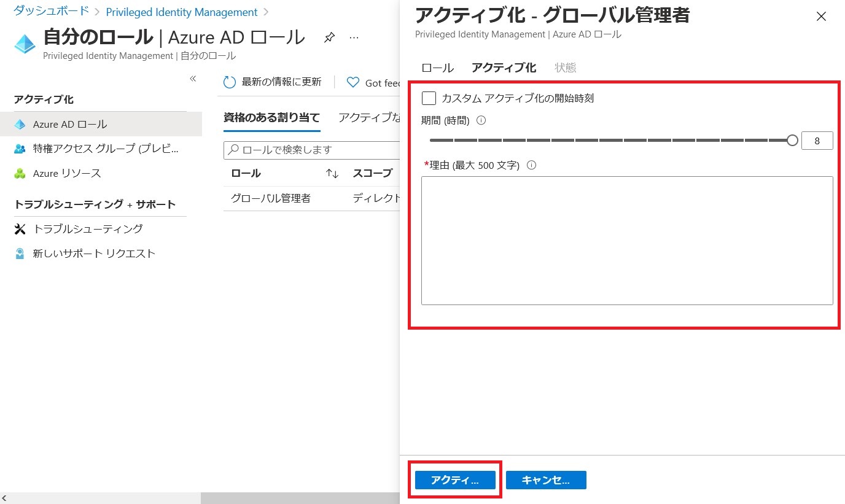Viewport: 845px width, 504px height.
Task: Click the トラブルシューティング tools icon
Action: pyautogui.click(x=20, y=229)
